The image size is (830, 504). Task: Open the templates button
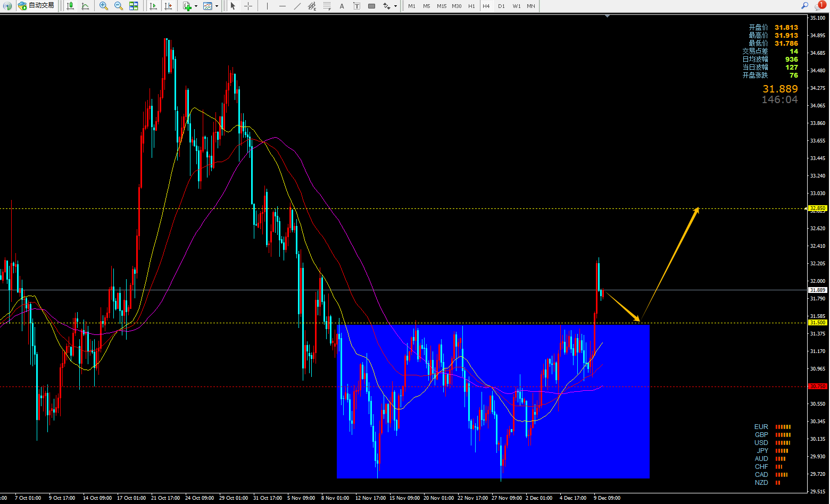[x=207, y=6]
